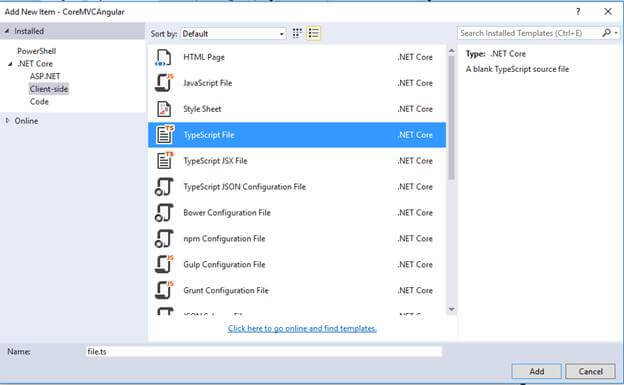This screenshot has width=624, height=385.
Task: Select npm Configuration File label
Action: click(x=224, y=238)
